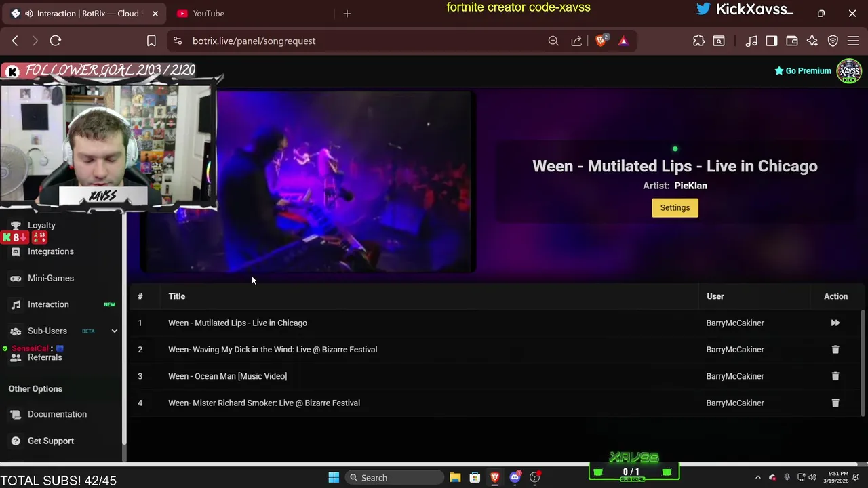The height and width of the screenshot is (488, 868).
Task: Open Discord from the taskbar
Action: point(515,478)
